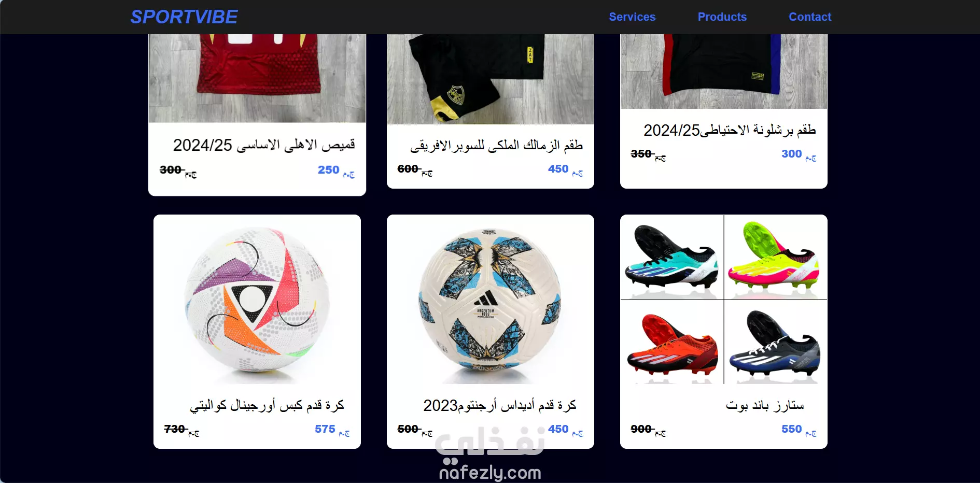
Task: Choose the neon yellow and pink boot
Action: [776, 258]
